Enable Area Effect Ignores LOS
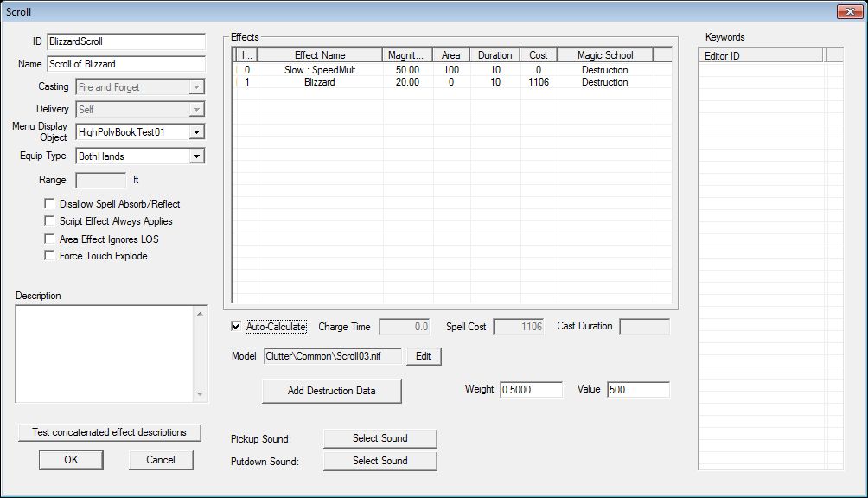Image resolution: width=868 pixels, height=498 pixels. pos(49,239)
